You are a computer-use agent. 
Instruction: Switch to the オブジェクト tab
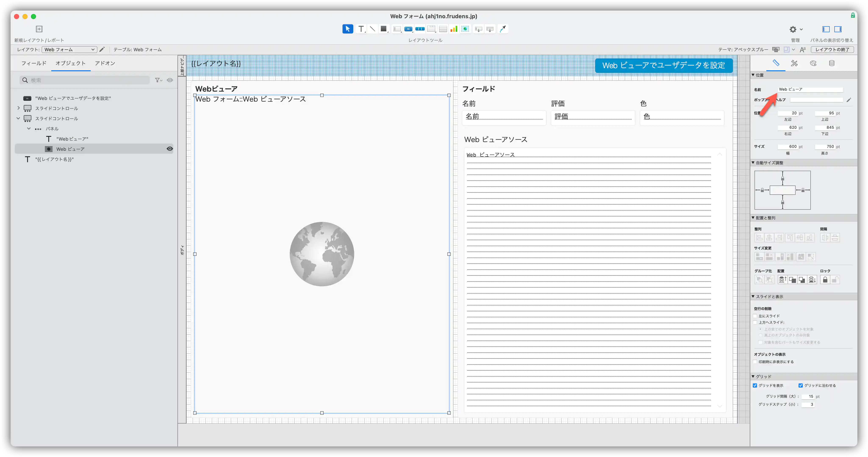point(70,63)
